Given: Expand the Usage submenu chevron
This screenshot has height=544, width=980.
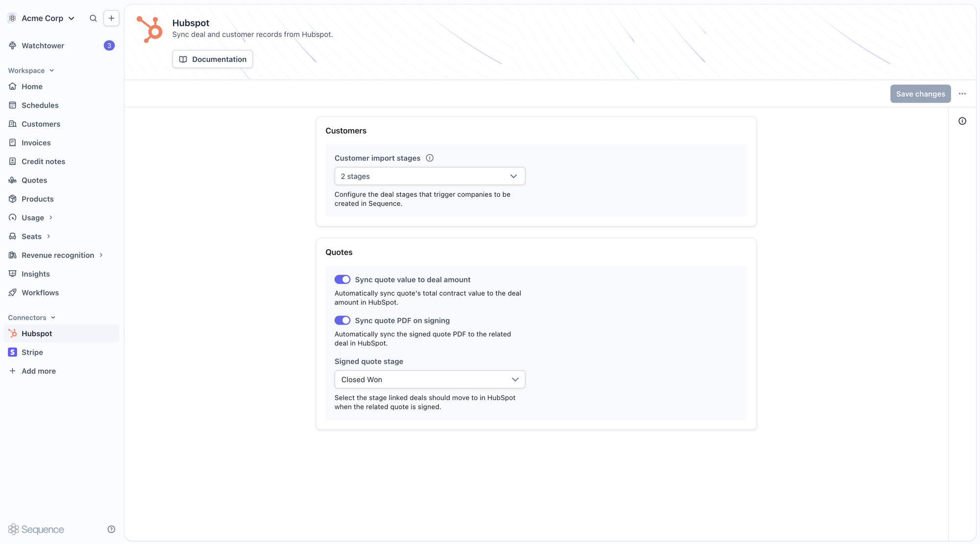Looking at the screenshot, I should click(50, 217).
